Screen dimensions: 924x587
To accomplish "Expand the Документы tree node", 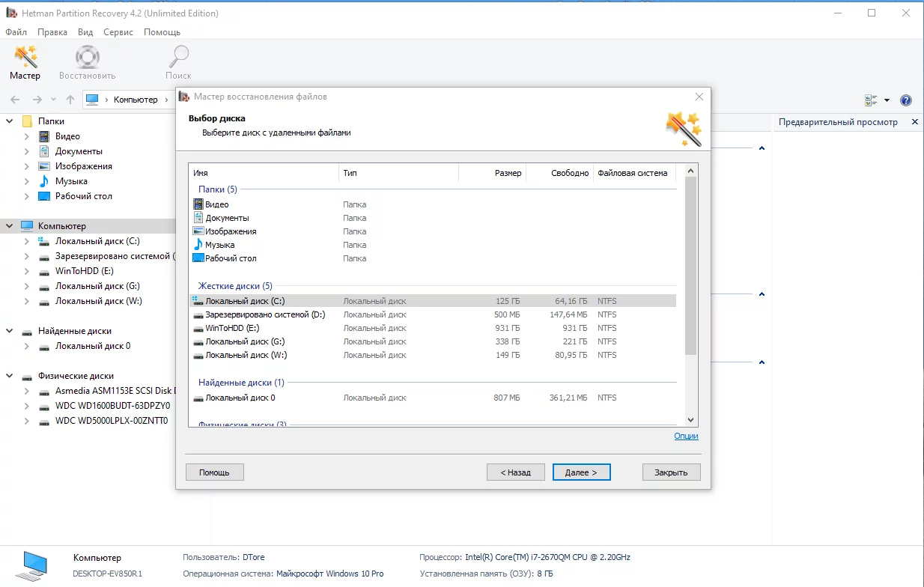I will pyautogui.click(x=27, y=151).
